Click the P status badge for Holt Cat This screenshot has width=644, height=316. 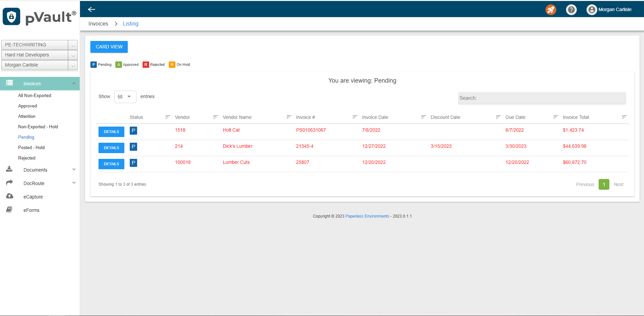coord(133,131)
